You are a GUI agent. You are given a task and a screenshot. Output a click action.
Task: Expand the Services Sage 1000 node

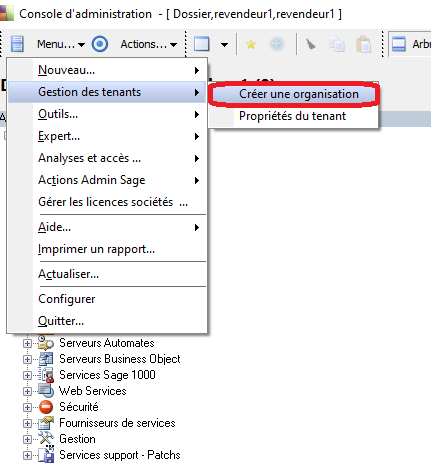(27, 375)
